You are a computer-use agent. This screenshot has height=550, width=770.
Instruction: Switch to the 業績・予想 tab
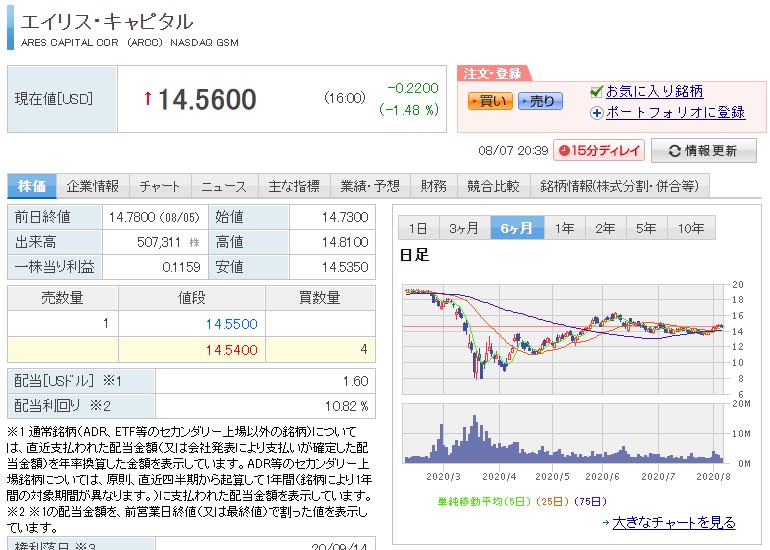[x=370, y=186]
